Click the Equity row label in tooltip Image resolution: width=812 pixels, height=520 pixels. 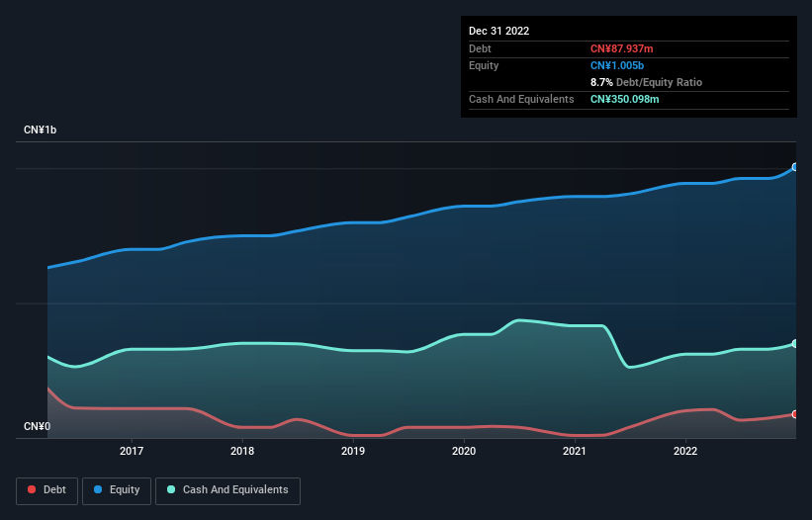pos(484,65)
